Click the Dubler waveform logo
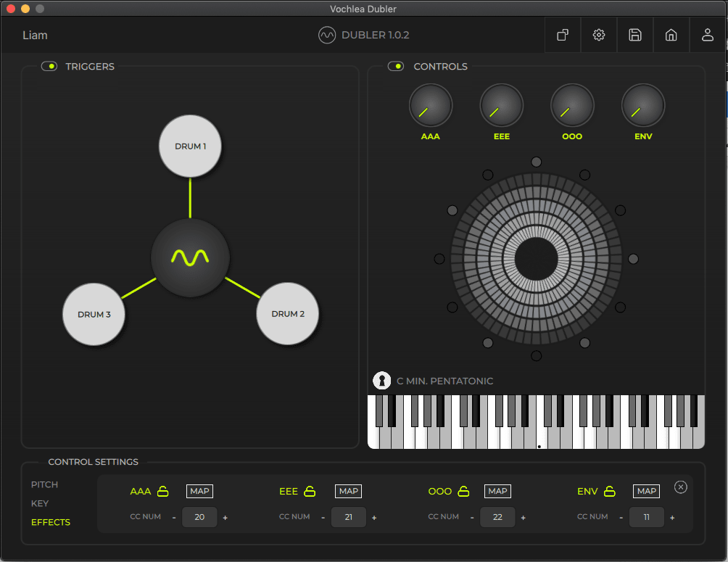The width and height of the screenshot is (728, 562). [x=327, y=35]
